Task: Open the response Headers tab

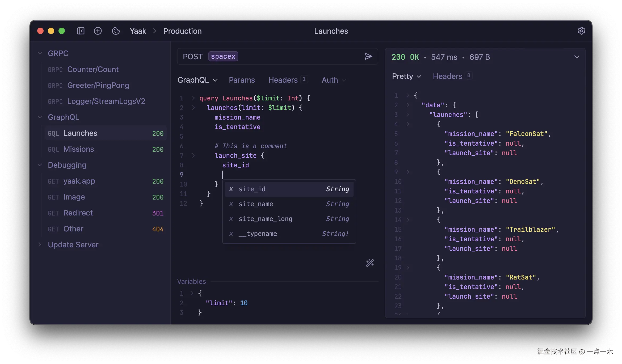Action: click(448, 76)
